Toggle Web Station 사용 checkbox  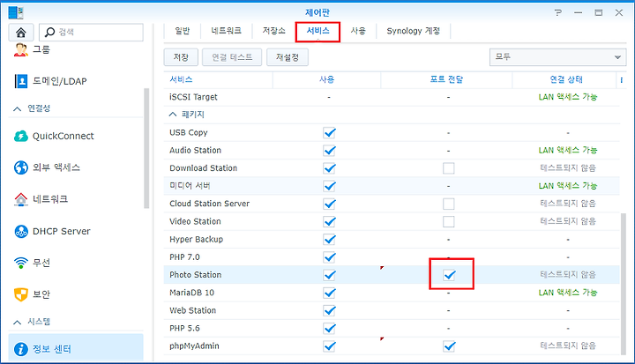(329, 310)
